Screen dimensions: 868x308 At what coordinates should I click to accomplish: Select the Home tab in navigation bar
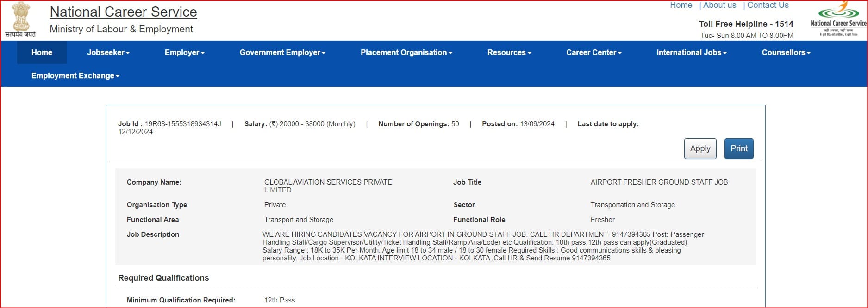pos(42,52)
